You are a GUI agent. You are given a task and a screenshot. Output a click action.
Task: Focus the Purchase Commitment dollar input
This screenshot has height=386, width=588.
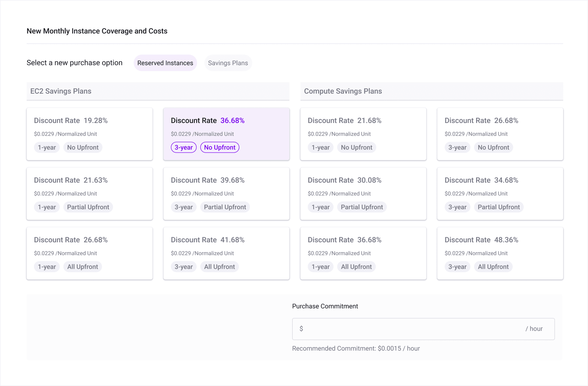423,329
